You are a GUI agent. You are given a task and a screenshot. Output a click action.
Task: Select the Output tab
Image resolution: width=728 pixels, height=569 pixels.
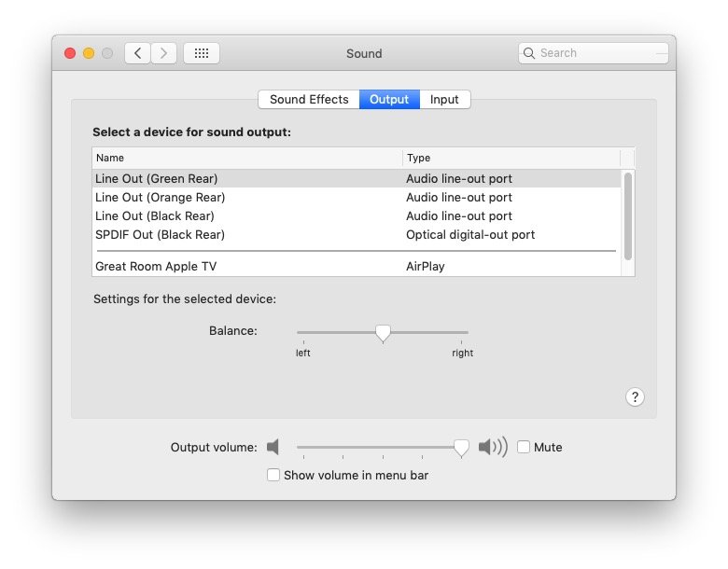pyautogui.click(x=389, y=99)
